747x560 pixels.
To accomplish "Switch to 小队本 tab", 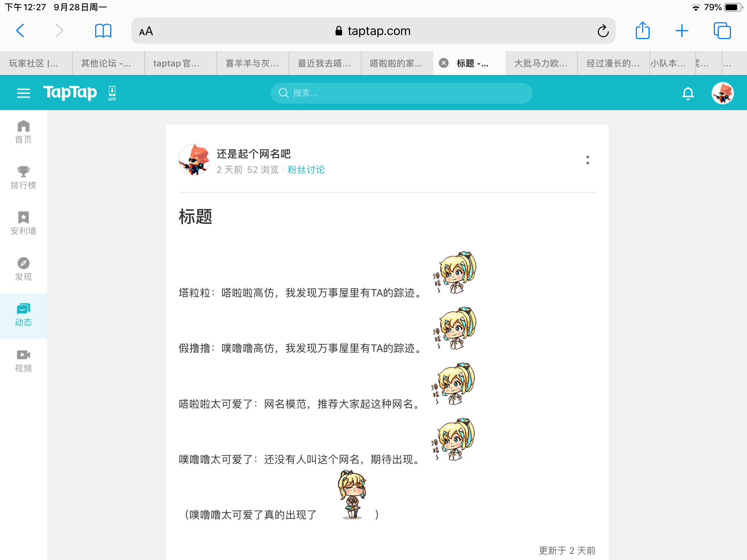I will [673, 63].
